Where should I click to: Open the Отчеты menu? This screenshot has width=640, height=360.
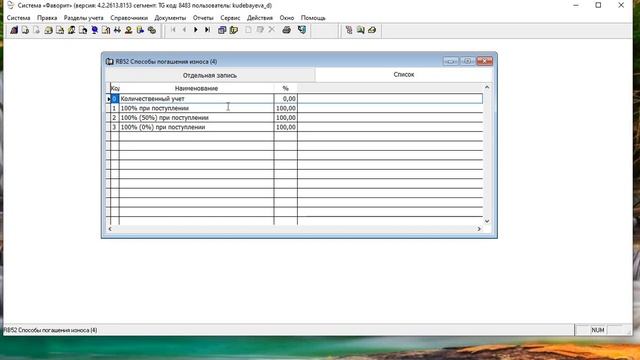coord(203,18)
